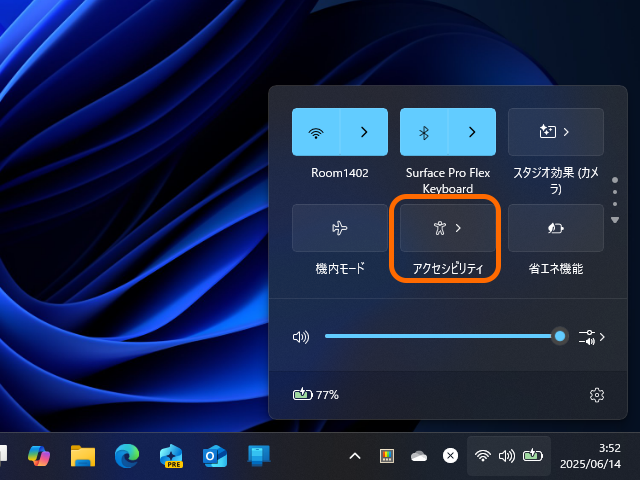Adjust the volume slider
Image resolution: width=640 pixels, height=480 pixels.
(442, 336)
